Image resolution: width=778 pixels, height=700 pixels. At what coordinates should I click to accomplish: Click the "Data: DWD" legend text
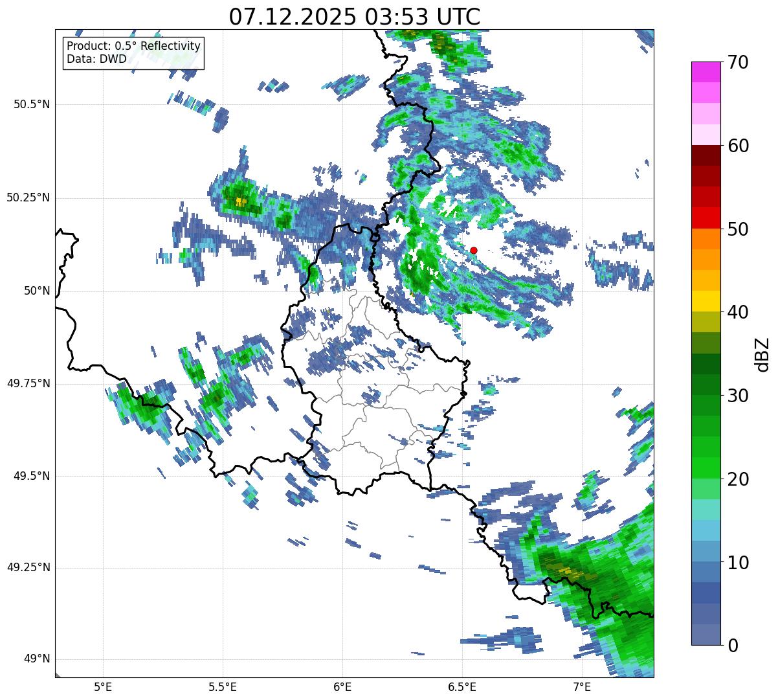point(96,59)
